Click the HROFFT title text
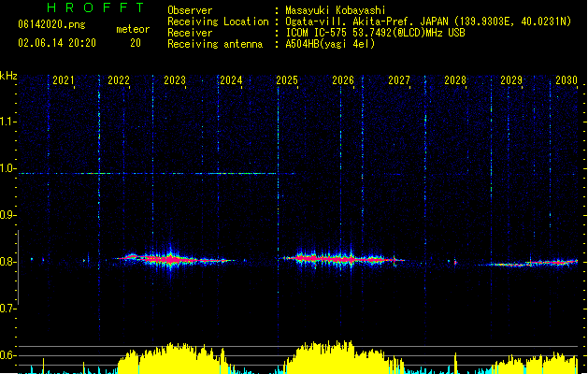This screenshot has height=374, width=588. click(96, 7)
